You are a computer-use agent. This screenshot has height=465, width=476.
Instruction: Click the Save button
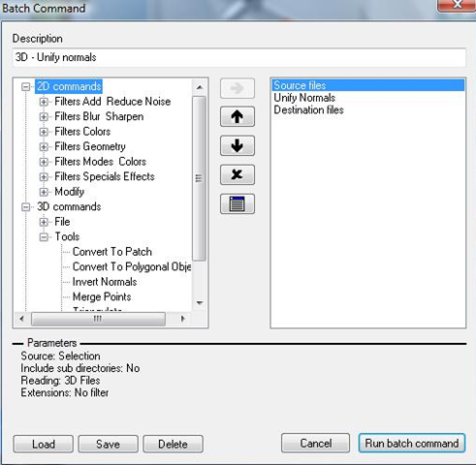108,444
